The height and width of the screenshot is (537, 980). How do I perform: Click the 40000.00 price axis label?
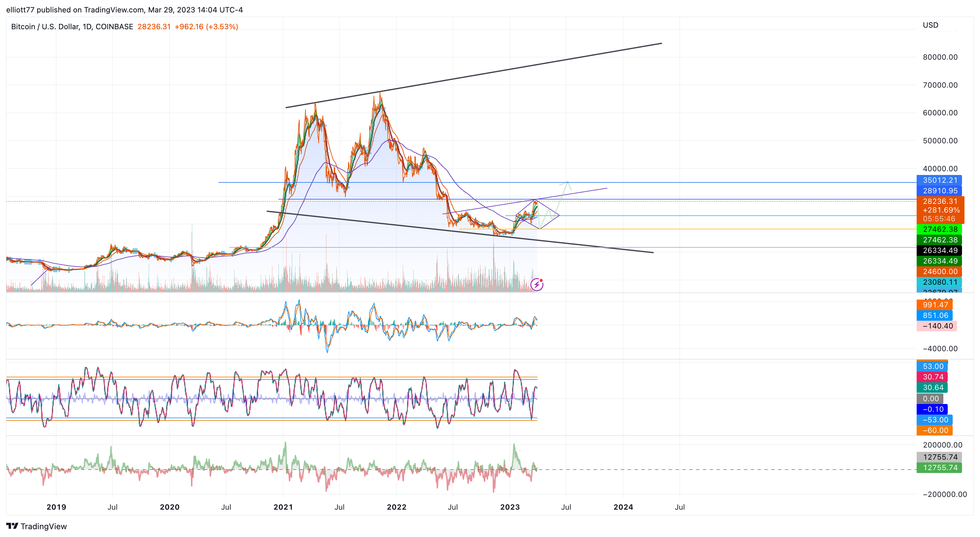point(940,169)
